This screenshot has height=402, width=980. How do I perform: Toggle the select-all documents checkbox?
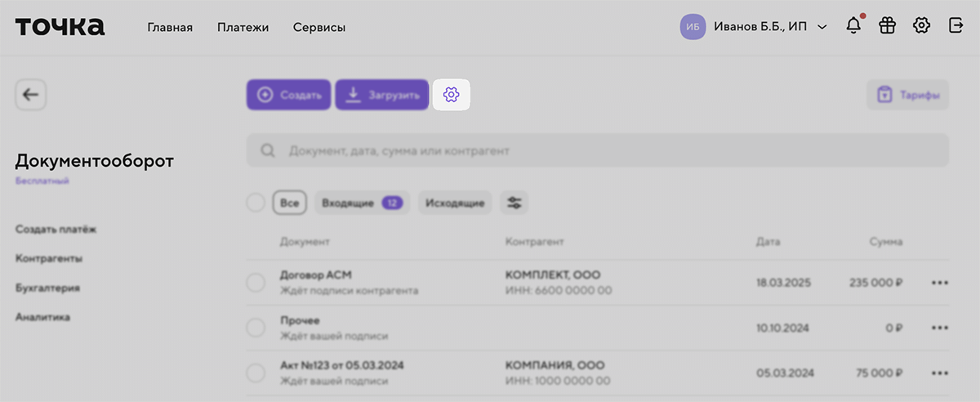[x=256, y=203]
